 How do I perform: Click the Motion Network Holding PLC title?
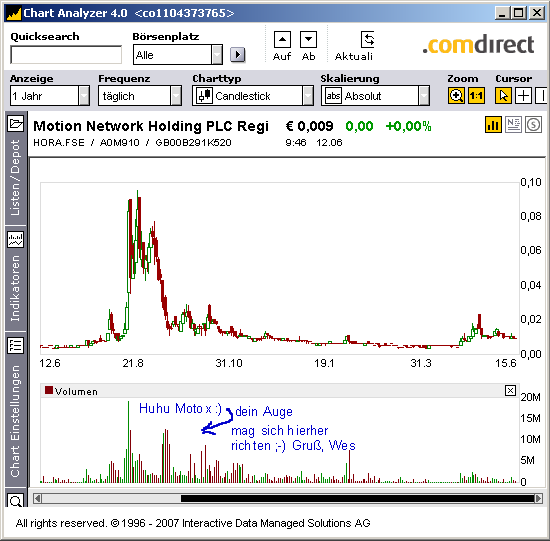(x=151, y=126)
